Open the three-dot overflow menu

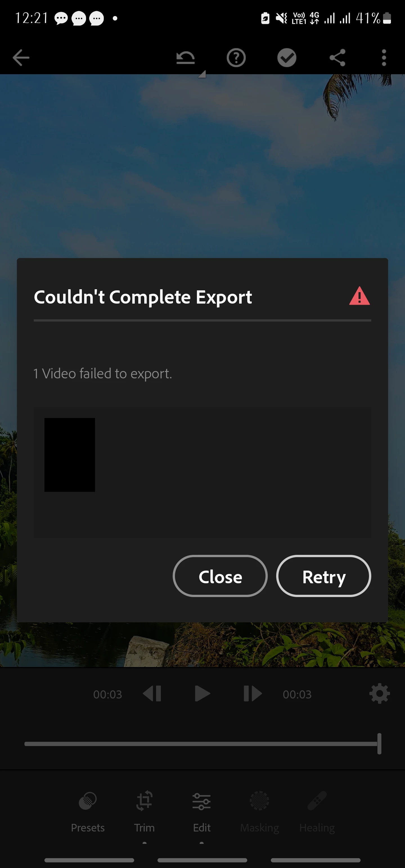[384, 58]
